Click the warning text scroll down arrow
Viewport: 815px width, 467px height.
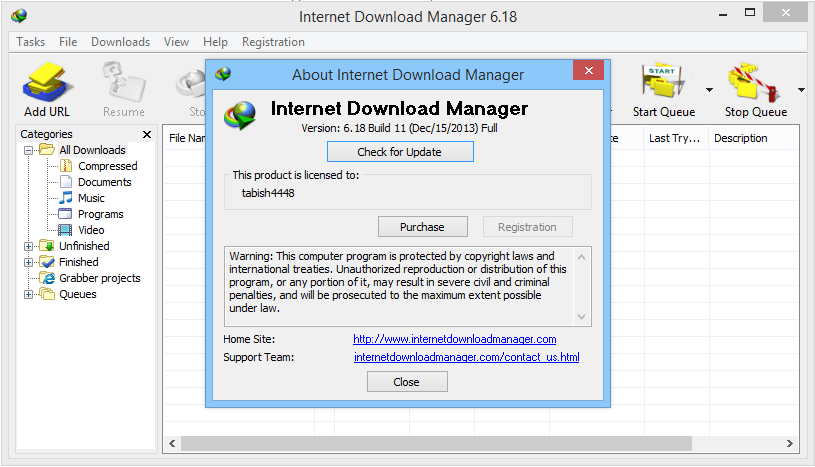click(x=582, y=317)
